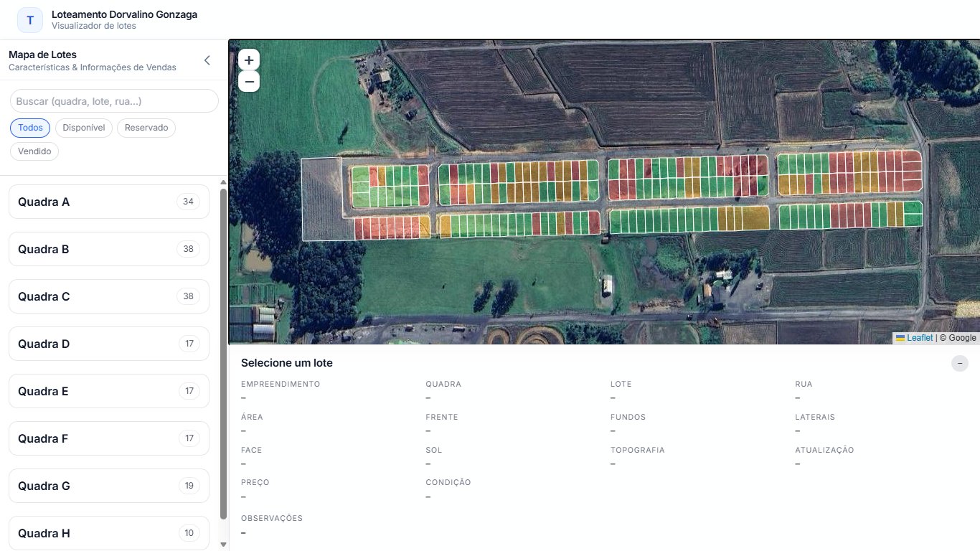This screenshot has width=980, height=551.
Task: Expand Quadra H in the list
Action: tap(109, 533)
